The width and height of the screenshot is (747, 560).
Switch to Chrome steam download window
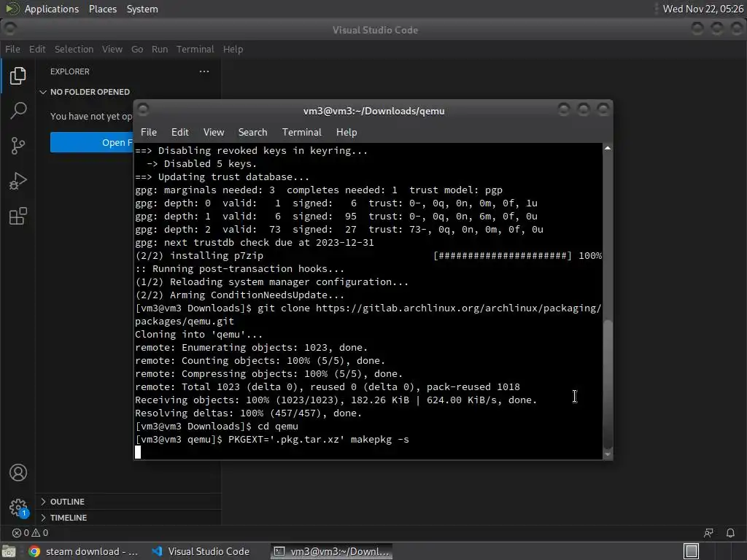[84, 551]
